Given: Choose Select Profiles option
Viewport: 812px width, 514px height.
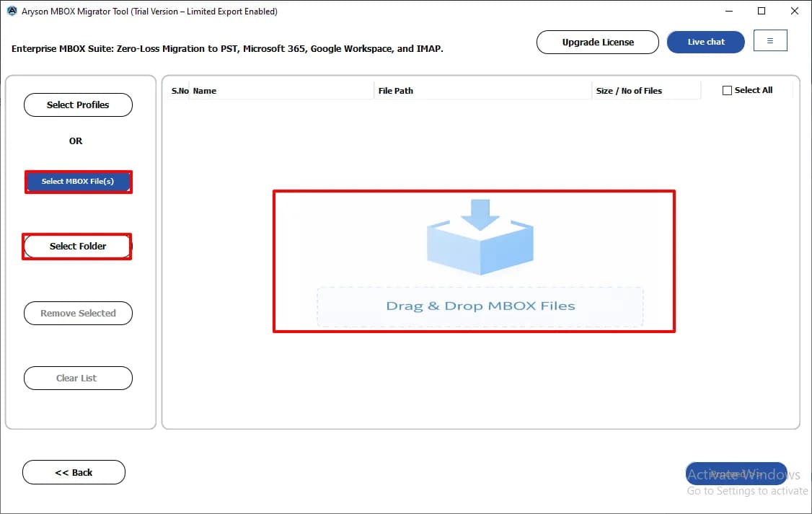Looking at the screenshot, I should (78, 105).
